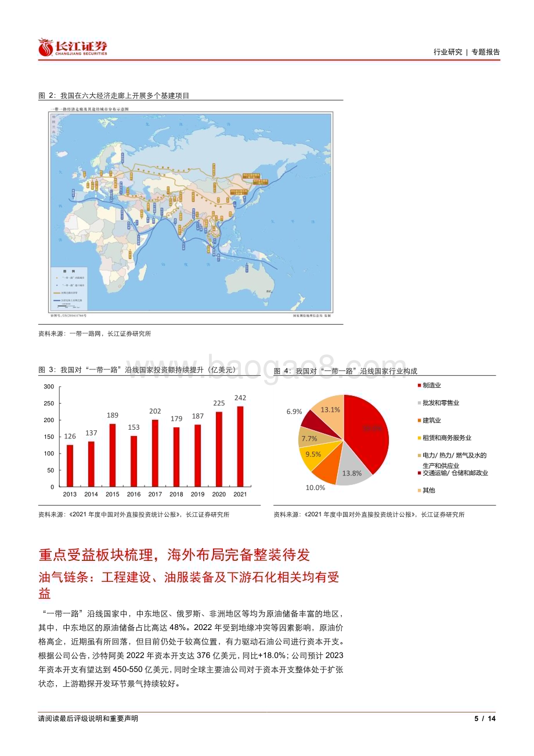534x756 pixels.
Task: Click the source line under the 图 3 bar chart
Action: point(133,514)
